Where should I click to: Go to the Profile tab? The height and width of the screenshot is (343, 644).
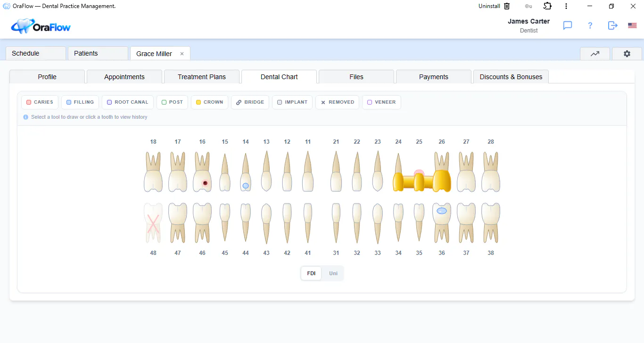point(47,77)
